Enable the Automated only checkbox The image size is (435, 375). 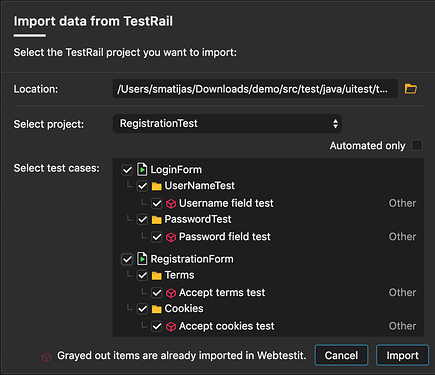pos(417,146)
